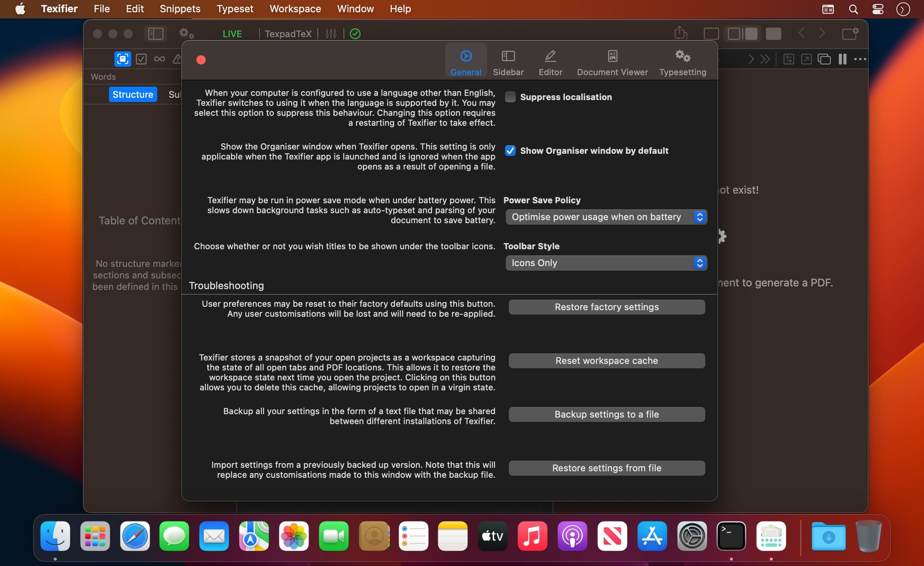This screenshot has width=924, height=566.
Task: Switch to editor-only layout icon
Action: click(711, 34)
